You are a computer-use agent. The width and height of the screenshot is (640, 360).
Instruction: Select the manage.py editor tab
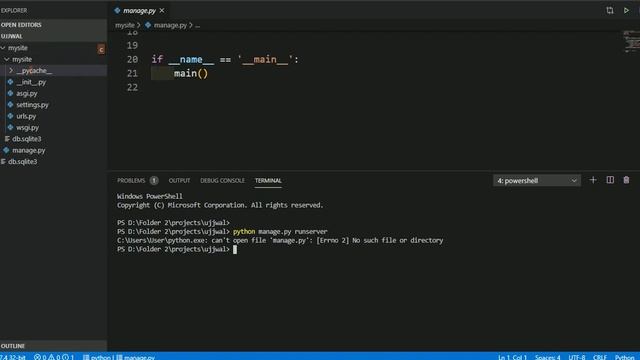pos(139,11)
